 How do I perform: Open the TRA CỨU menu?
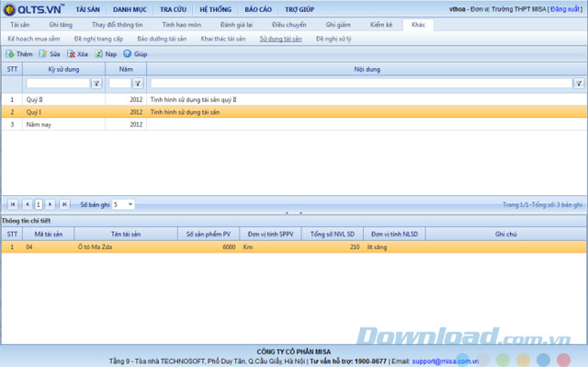click(x=173, y=9)
